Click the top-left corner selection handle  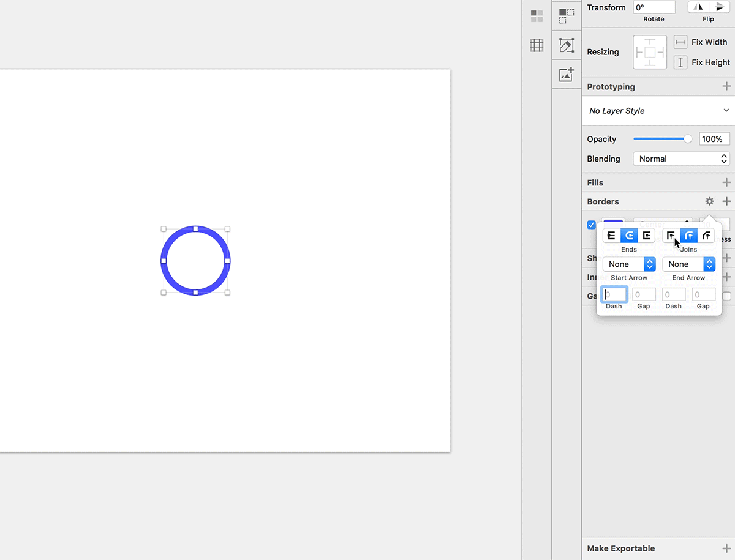tap(164, 229)
